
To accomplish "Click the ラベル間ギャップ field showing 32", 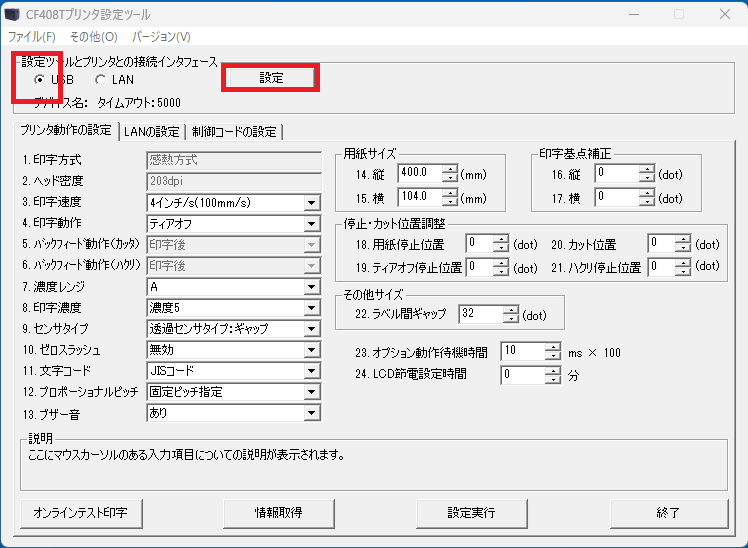I will coord(481,313).
